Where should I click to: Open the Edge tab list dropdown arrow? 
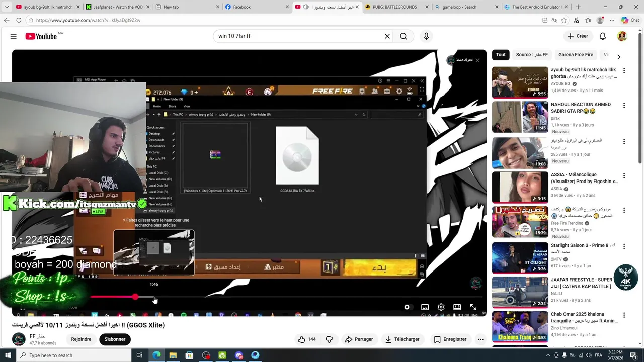point(7,7)
